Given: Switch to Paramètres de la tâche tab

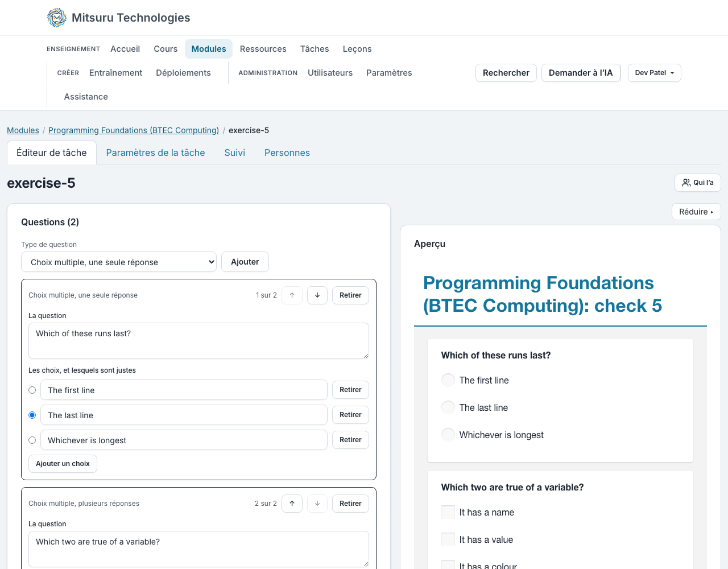Looking at the screenshot, I should [x=155, y=152].
